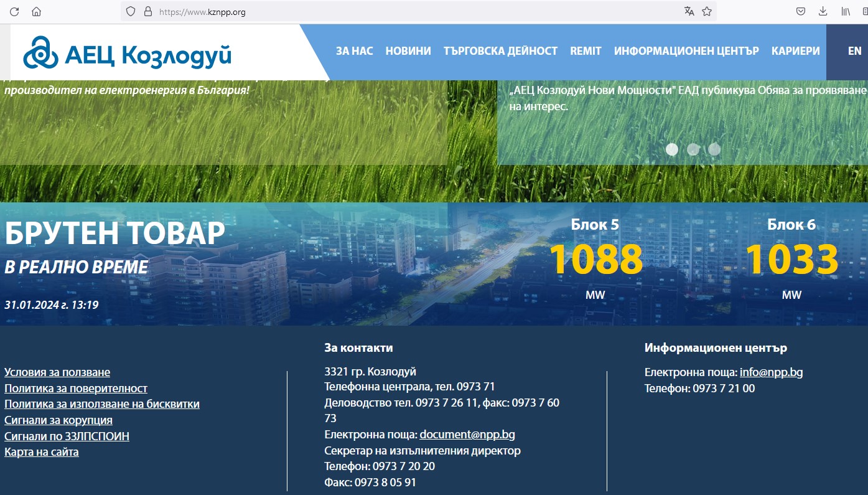Expand the ИНФОРМАЦИОНЕН ЦЕНТЪР menu
Image resolution: width=868 pixels, height=495 pixels.
coord(686,51)
